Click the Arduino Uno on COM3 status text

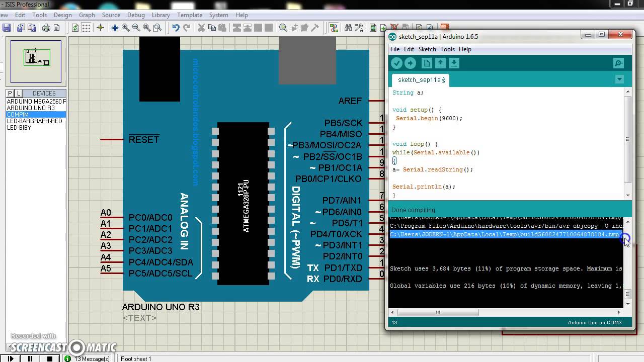pos(595,323)
